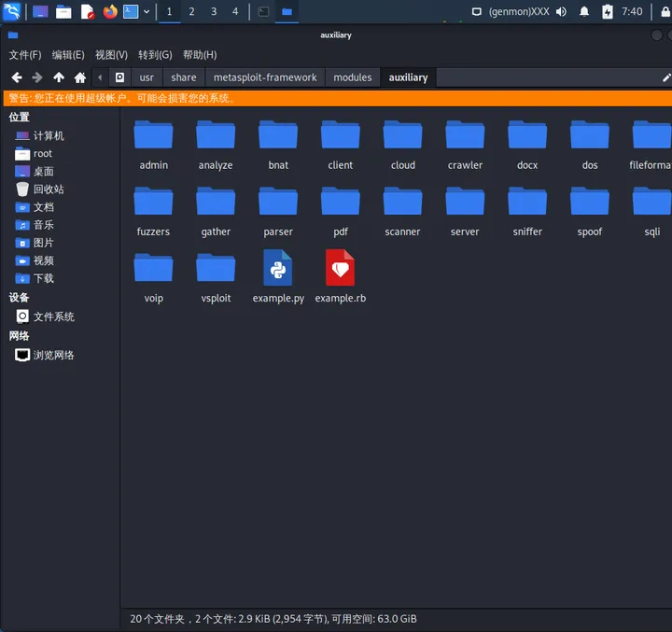Select the gather folder
The height and width of the screenshot is (632, 672).
point(216,211)
